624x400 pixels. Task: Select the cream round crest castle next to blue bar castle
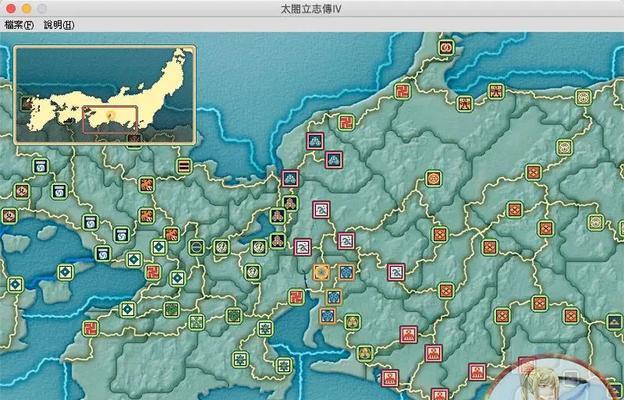pos(221,247)
